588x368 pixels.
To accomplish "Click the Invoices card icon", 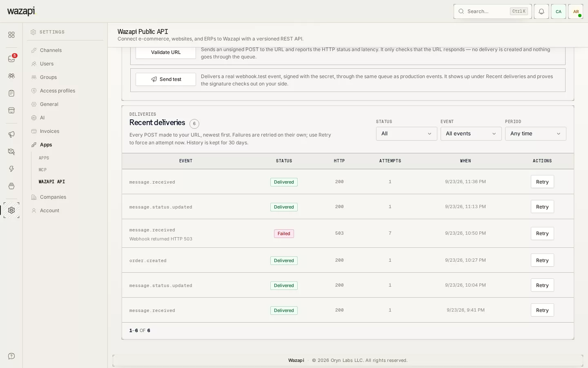I will 34,131.
